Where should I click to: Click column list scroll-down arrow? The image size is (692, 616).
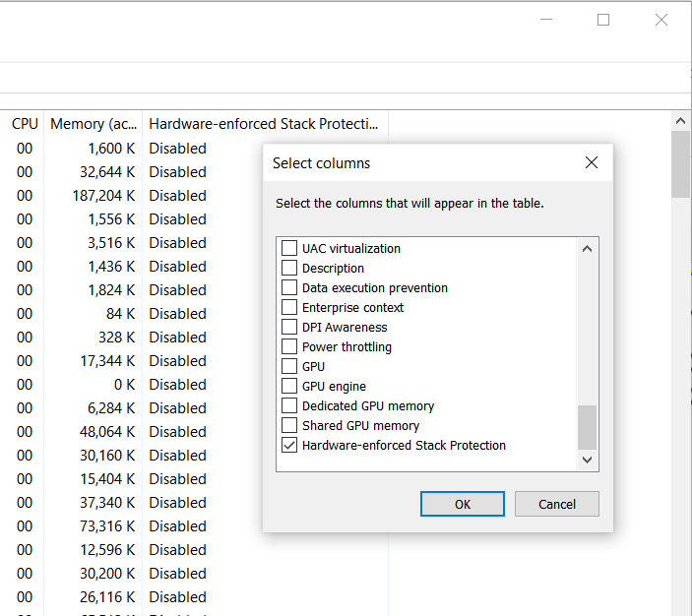tap(587, 460)
